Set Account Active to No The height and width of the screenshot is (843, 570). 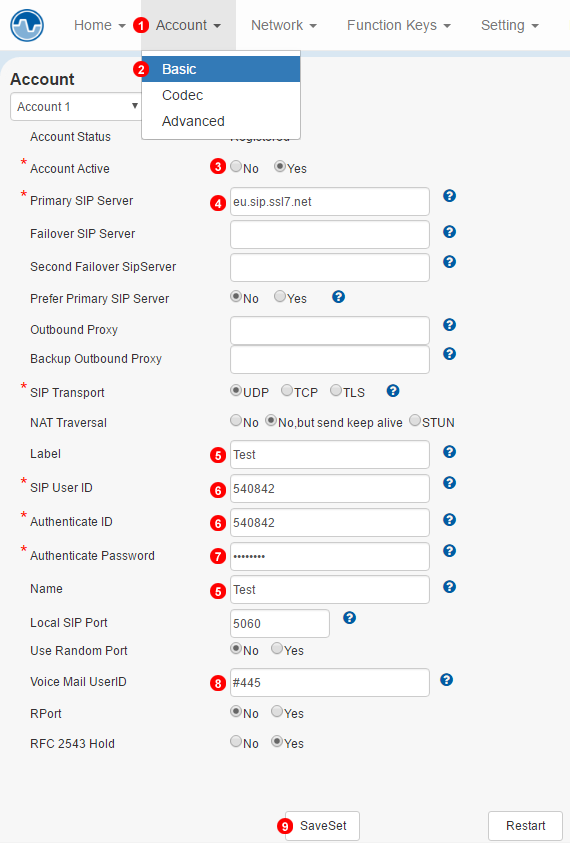coord(236,166)
